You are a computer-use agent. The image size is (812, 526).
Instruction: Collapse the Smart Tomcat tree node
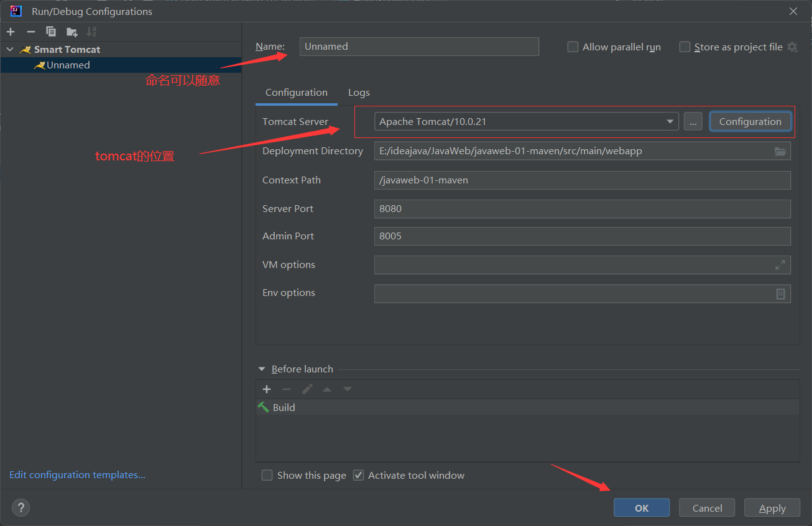[x=10, y=49]
